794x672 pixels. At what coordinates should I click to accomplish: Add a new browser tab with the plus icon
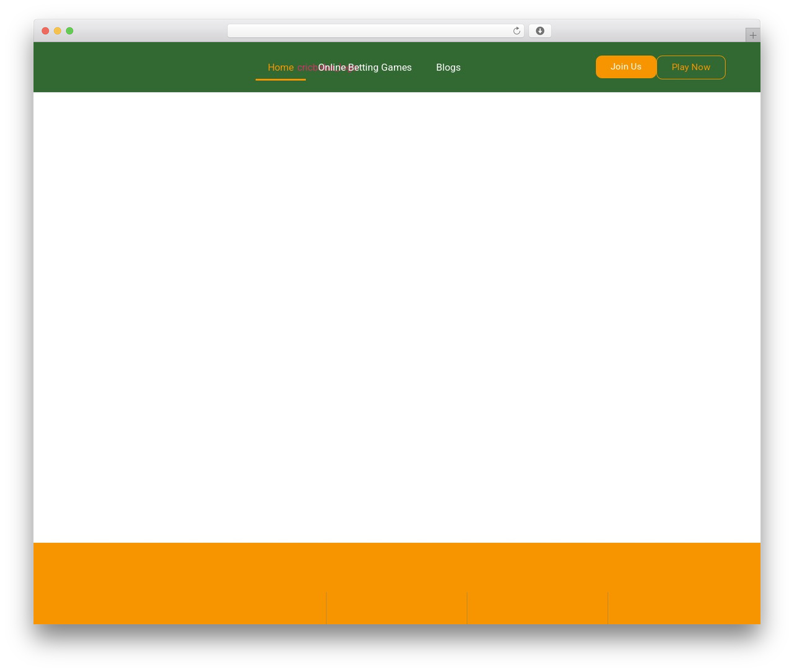tap(752, 35)
